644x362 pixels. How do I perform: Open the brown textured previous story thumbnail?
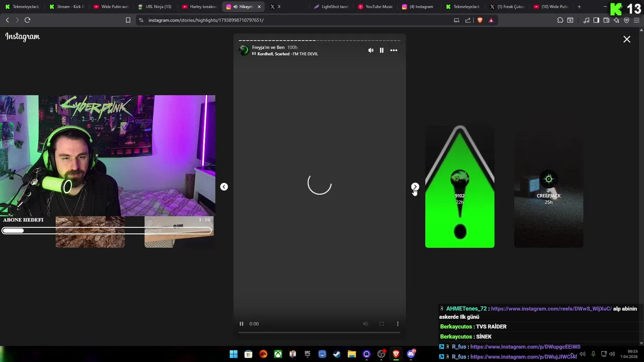(x=90, y=232)
